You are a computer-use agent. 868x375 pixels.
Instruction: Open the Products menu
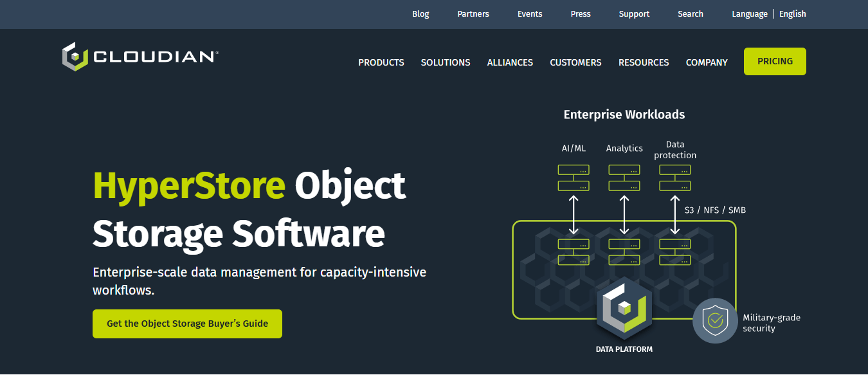[x=381, y=62]
